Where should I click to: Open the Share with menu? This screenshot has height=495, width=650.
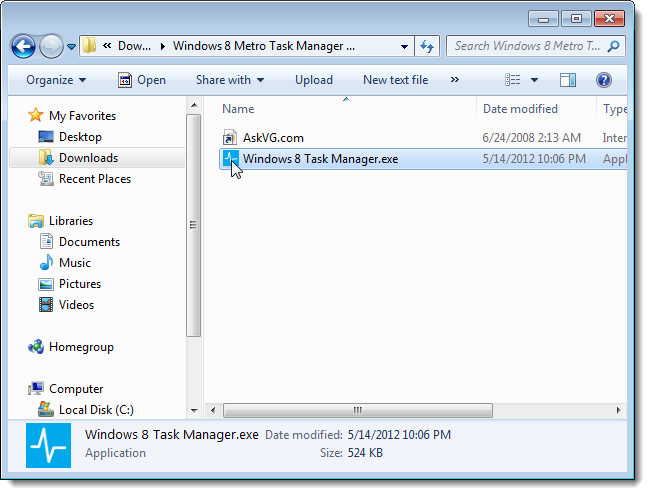click(x=230, y=80)
